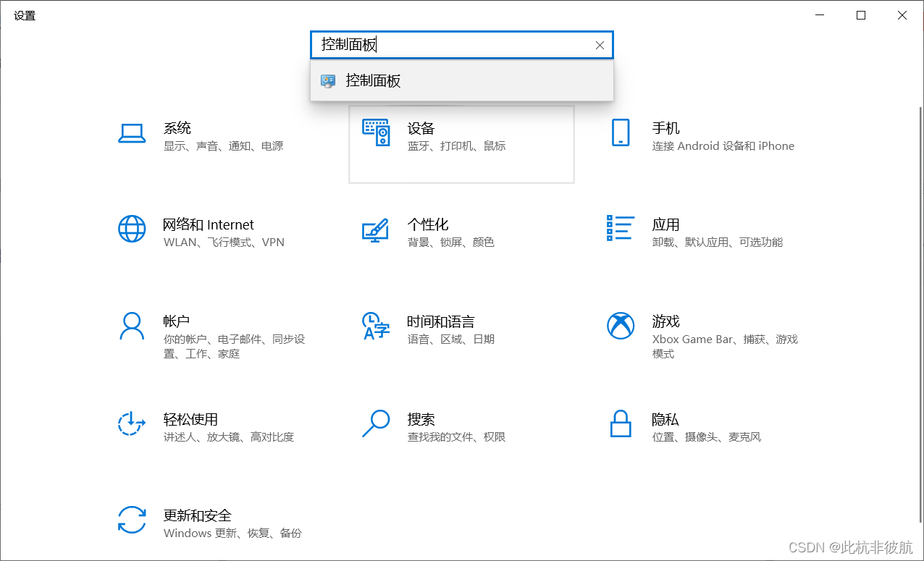Open the 帐户 person icon
This screenshot has width=924, height=561.
click(132, 326)
